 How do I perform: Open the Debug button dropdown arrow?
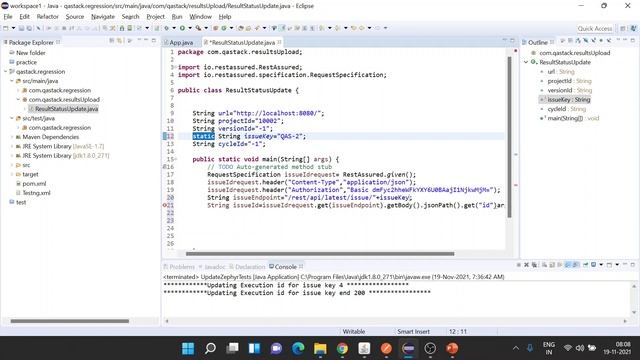point(174,28)
